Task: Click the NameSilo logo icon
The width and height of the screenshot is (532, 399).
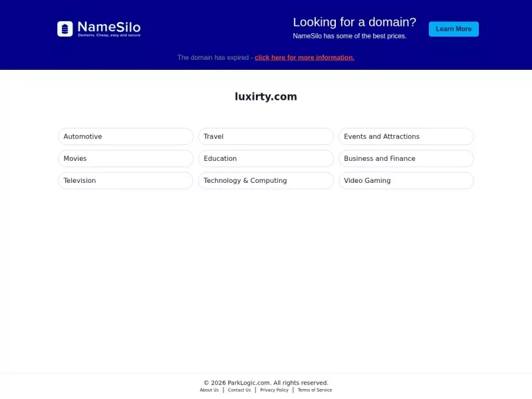Action: (65, 29)
